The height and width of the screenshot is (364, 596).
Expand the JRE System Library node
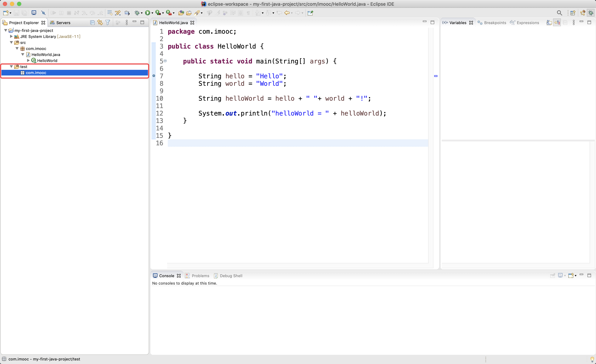pos(11,37)
